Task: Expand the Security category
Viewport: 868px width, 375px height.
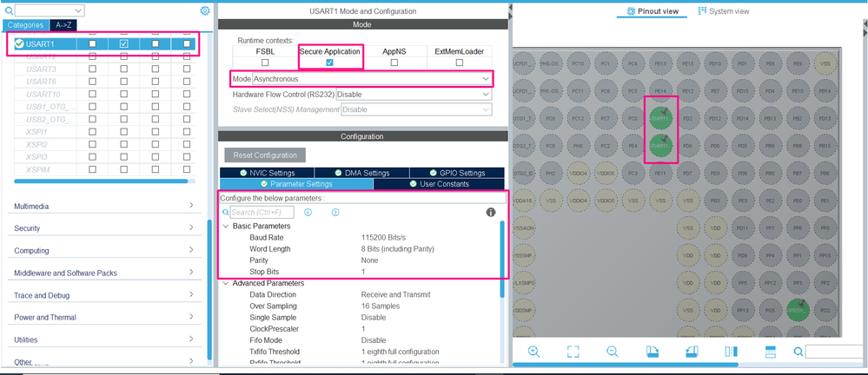Action: click(x=104, y=228)
